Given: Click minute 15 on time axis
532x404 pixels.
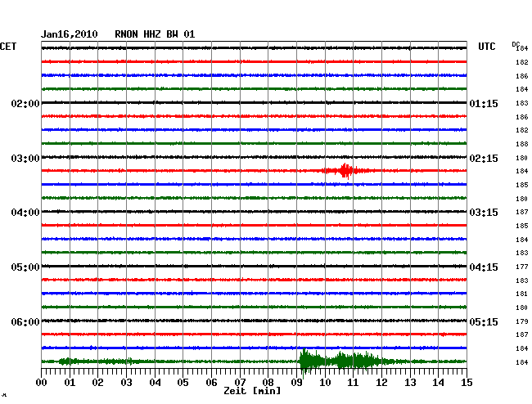Looking at the screenshot, I should coord(467,382).
